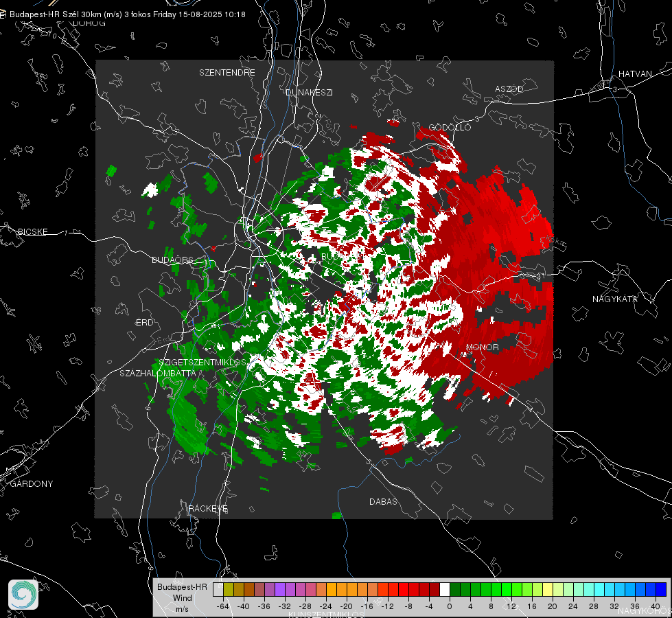Click the -36 legend scale value
The width and height of the screenshot is (672, 618).
(264, 606)
